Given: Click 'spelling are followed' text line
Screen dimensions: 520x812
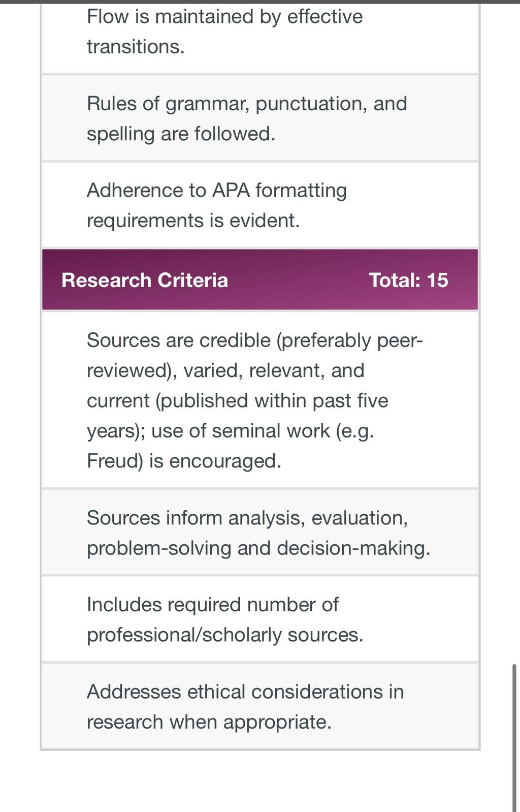Looking at the screenshot, I should [181, 134].
